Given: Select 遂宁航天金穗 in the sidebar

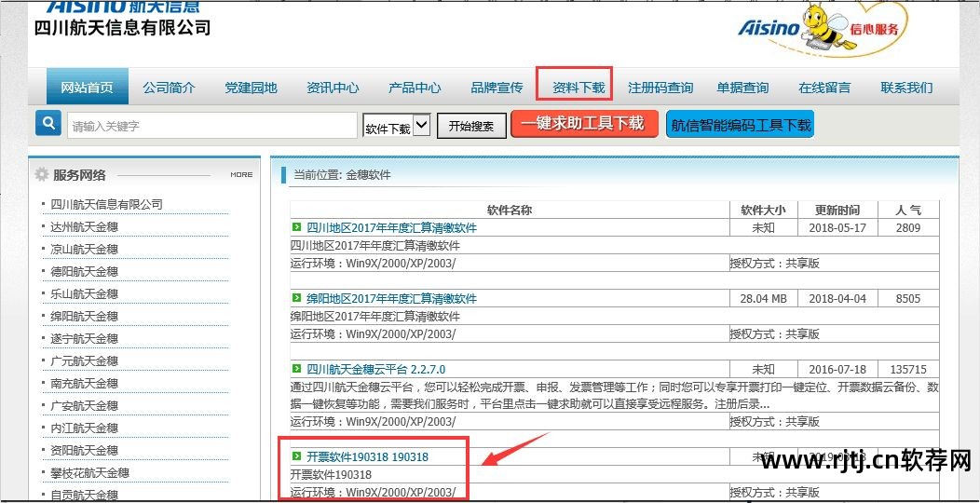Looking at the screenshot, I should pos(85,339).
